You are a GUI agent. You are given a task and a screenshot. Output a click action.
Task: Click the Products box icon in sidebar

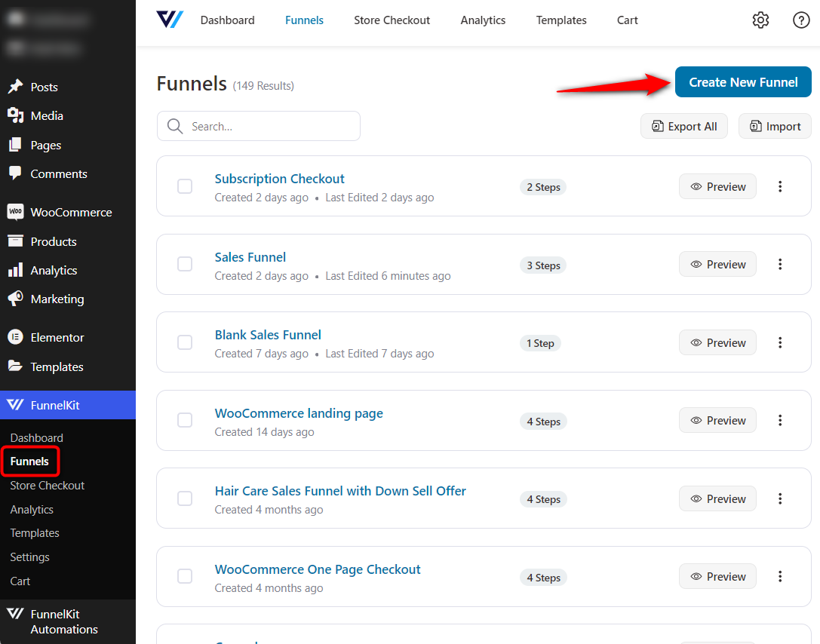pyautogui.click(x=15, y=241)
